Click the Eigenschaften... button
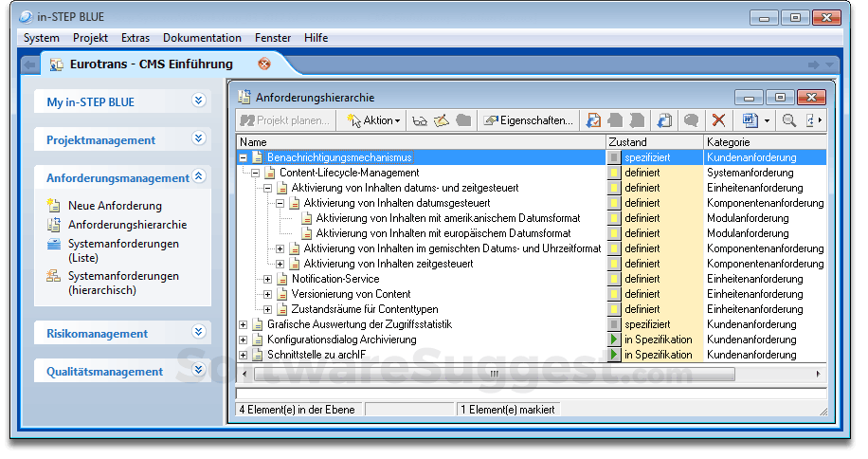The height and width of the screenshot is (459, 868). point(528,120)
